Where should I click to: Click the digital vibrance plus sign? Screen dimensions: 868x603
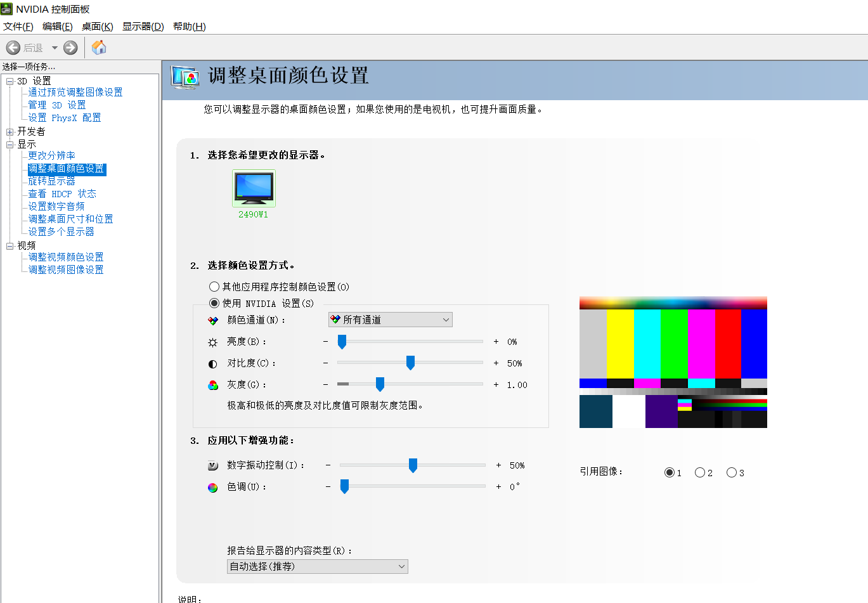(x=498, y=465)
